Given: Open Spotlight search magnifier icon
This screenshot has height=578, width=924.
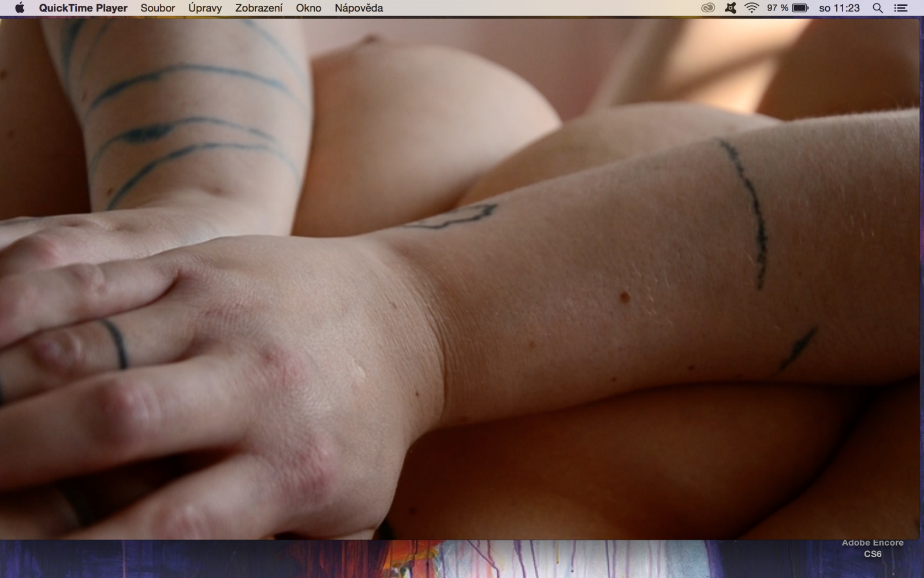Looking at the screenshot, I should click(x=877, y=8).
